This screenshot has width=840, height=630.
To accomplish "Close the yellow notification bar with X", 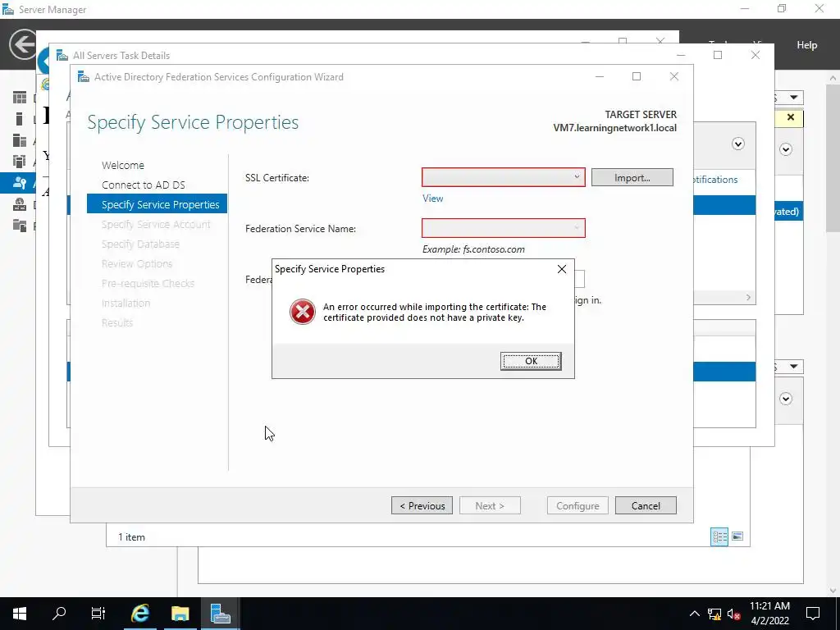I will coord(790,117).
